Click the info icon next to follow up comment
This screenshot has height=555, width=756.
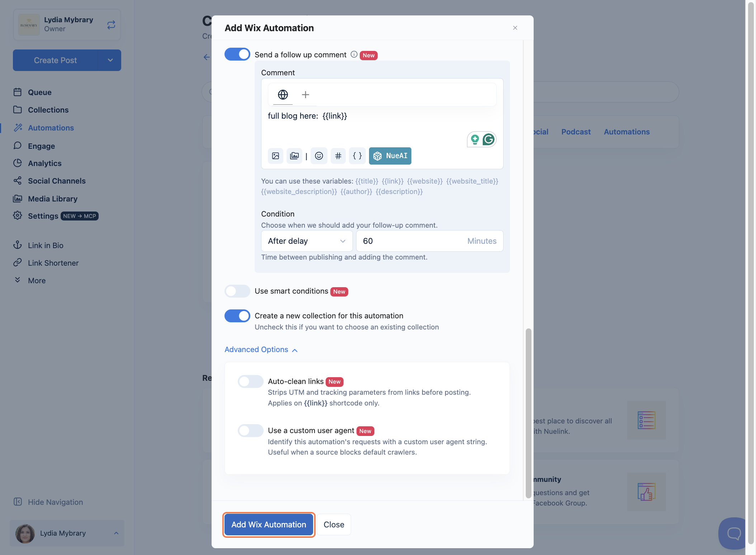pyautogui.click(x=354, y=54)
